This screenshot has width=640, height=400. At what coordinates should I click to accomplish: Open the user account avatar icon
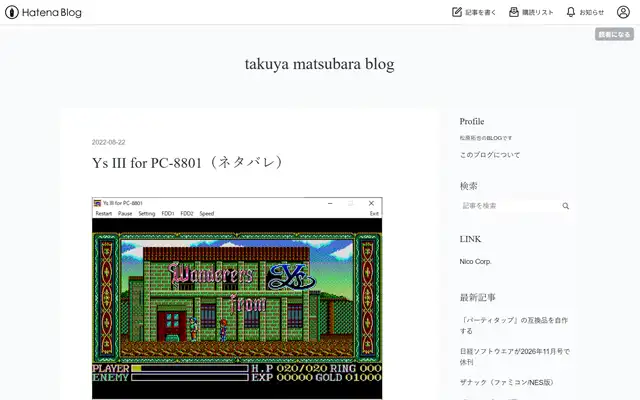pyautogui.click(x=623, y=12)
